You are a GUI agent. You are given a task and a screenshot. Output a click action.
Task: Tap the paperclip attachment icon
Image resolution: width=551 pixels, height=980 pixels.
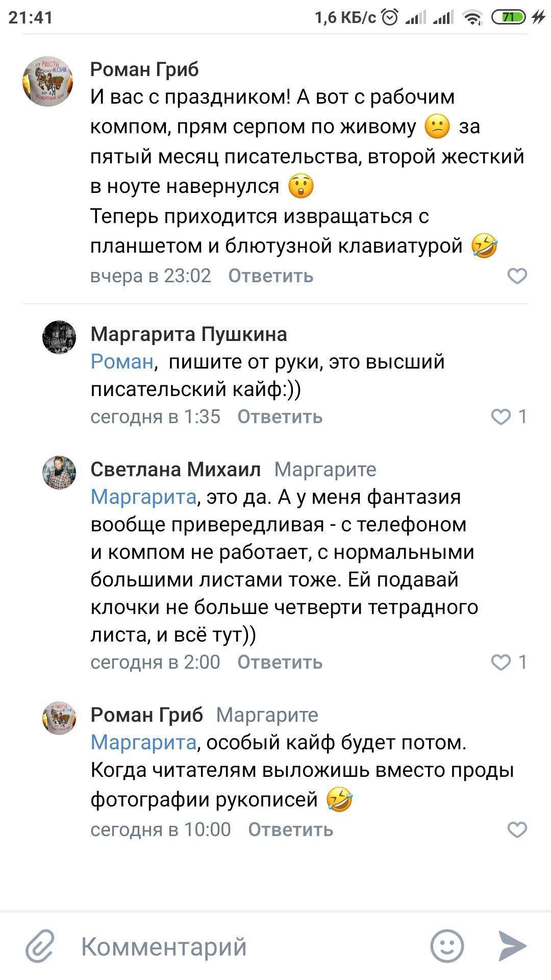(x=40, y=946)
